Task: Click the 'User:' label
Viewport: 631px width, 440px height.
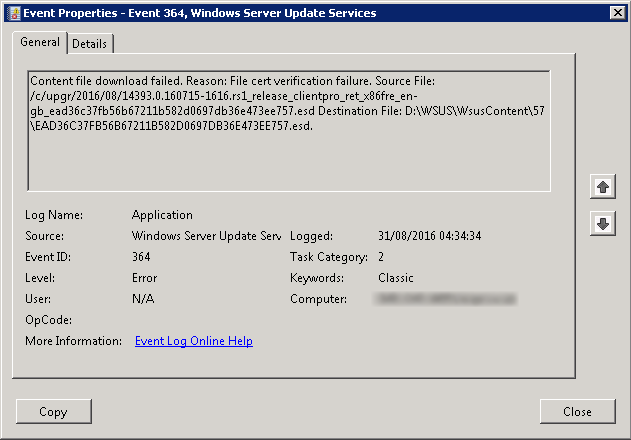Action: [38, 299]
